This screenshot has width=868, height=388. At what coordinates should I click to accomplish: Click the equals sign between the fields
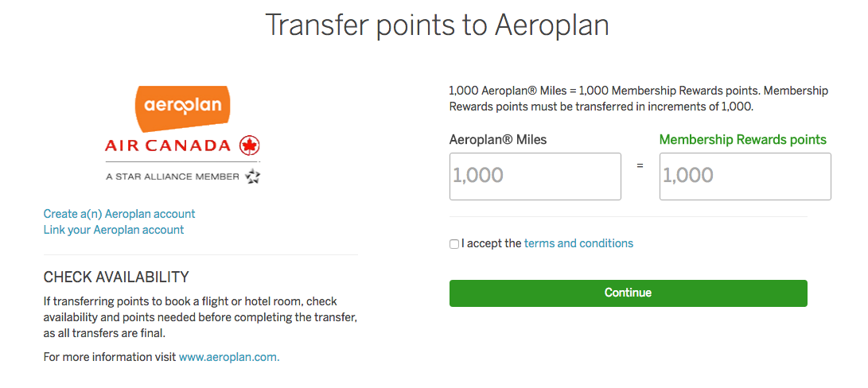(640, 167)
